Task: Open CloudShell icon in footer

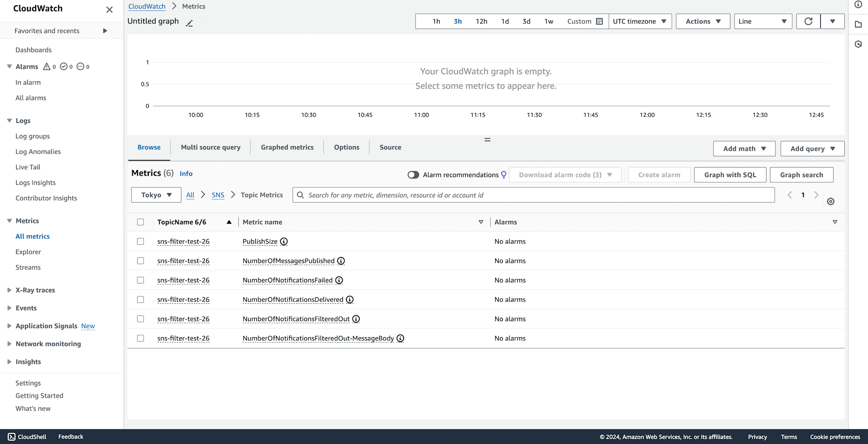Action: (12, 437)
